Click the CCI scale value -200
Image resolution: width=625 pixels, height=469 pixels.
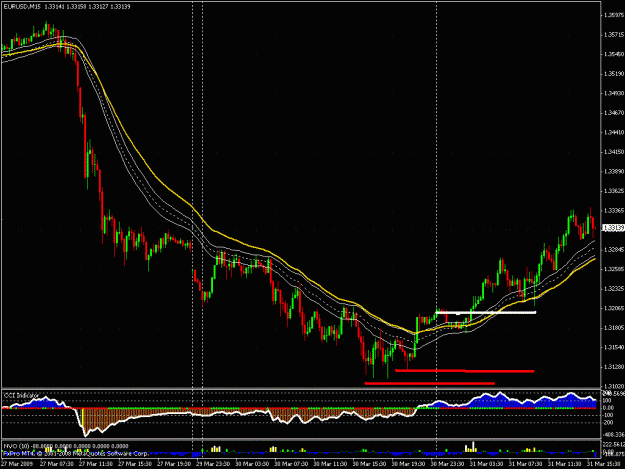(x=608, y=423)
